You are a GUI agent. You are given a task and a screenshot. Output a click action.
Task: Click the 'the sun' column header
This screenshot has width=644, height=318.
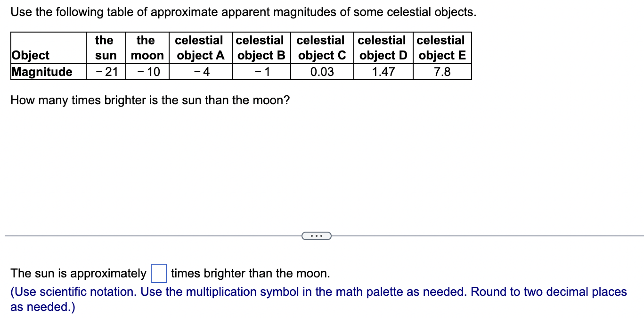coord(105,48)
